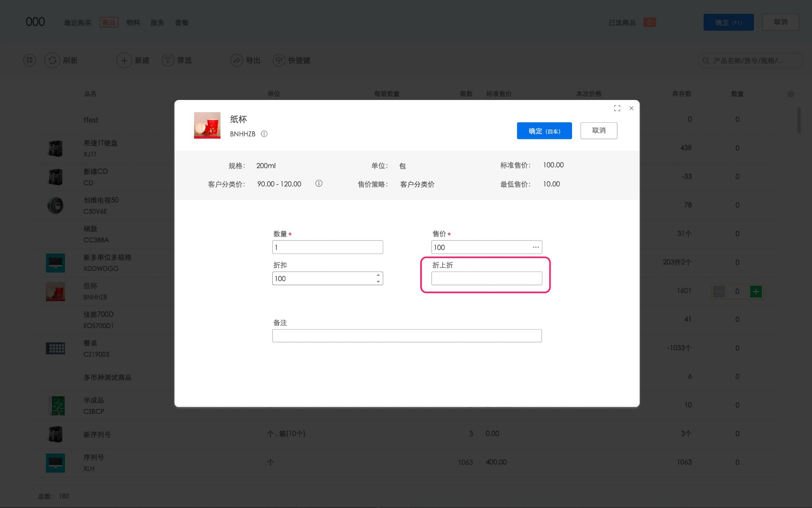
Task: Click the 折扣 spinner up arrow
Action: [378, 275]
